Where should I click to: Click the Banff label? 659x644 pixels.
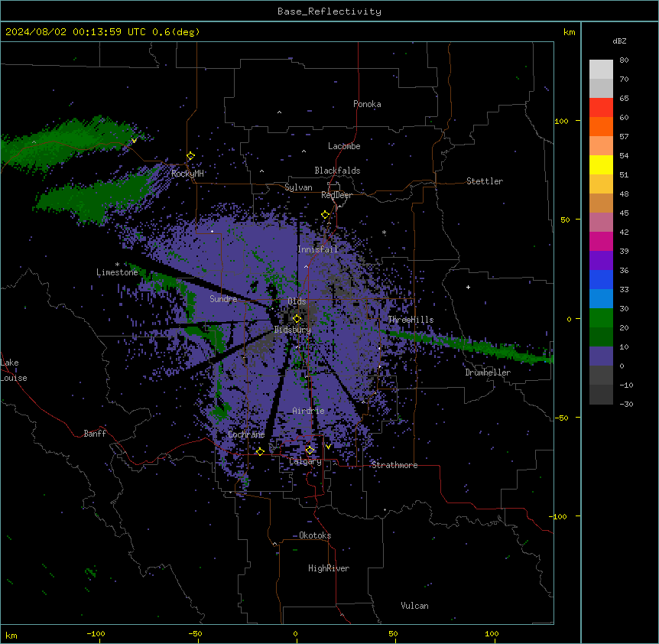(95, 434)
